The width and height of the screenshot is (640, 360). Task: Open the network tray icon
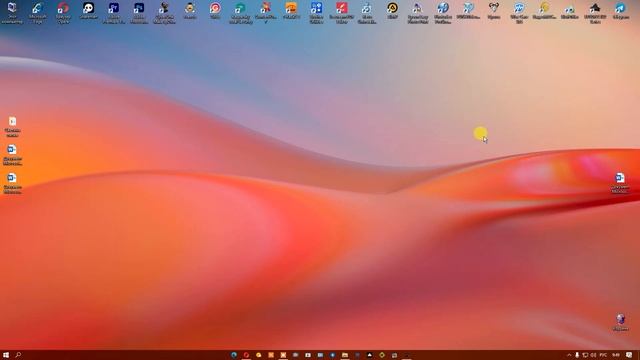(x=585, y=355)
